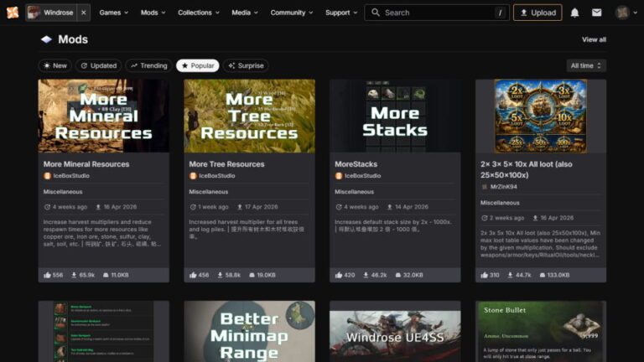This screenshot has height=362, width=644.
Task: Open the notifications bell
Action: (x=574, y=13)
